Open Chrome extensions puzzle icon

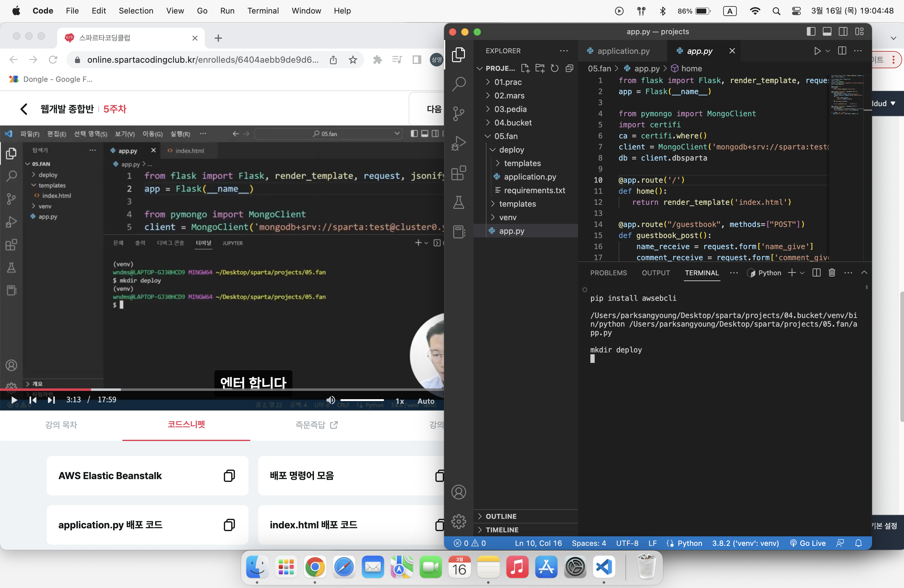(x=377, y=60)
